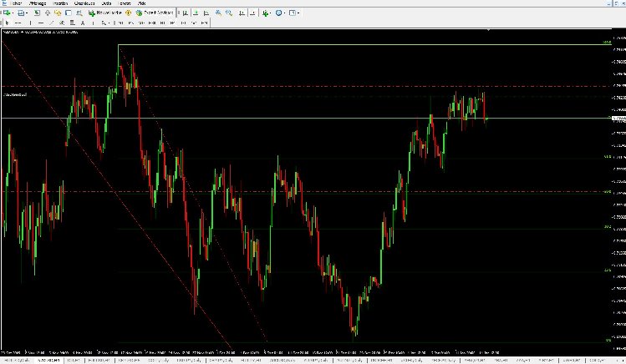The image size is (626, 364).
Task: Switch chart to H1 timeframe
Action: [x=162, y=23]
